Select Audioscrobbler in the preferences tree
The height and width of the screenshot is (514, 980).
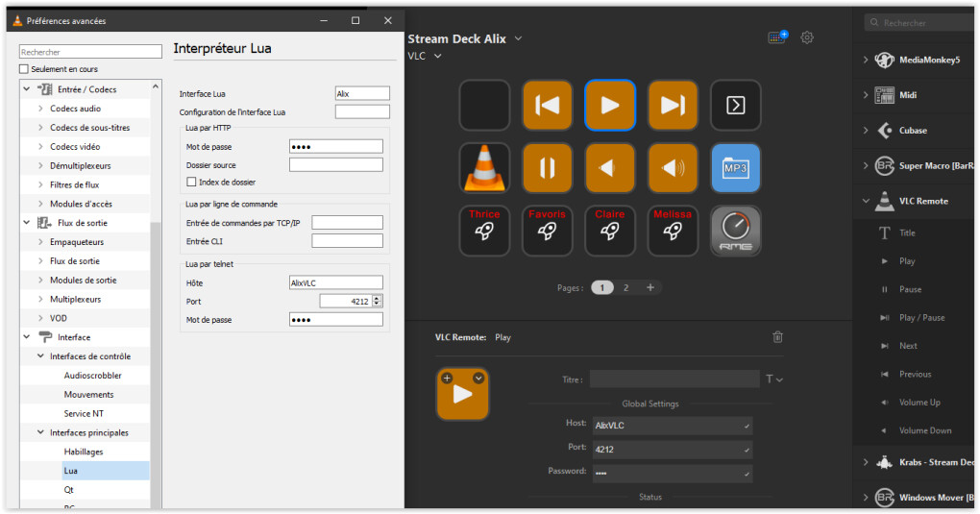coord(92,376)
